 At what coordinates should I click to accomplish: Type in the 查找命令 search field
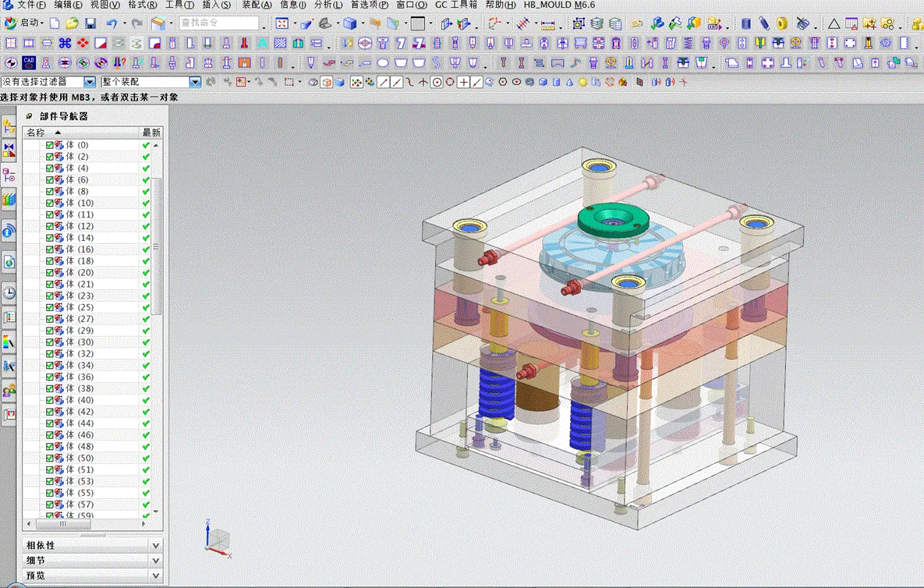[x=218, y=23]
